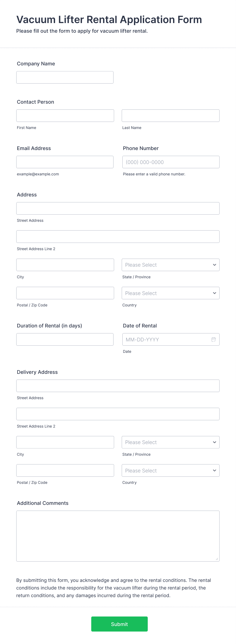Click the 'Delivery Address' section label
The image size is (236, 644).
point(37,372)
